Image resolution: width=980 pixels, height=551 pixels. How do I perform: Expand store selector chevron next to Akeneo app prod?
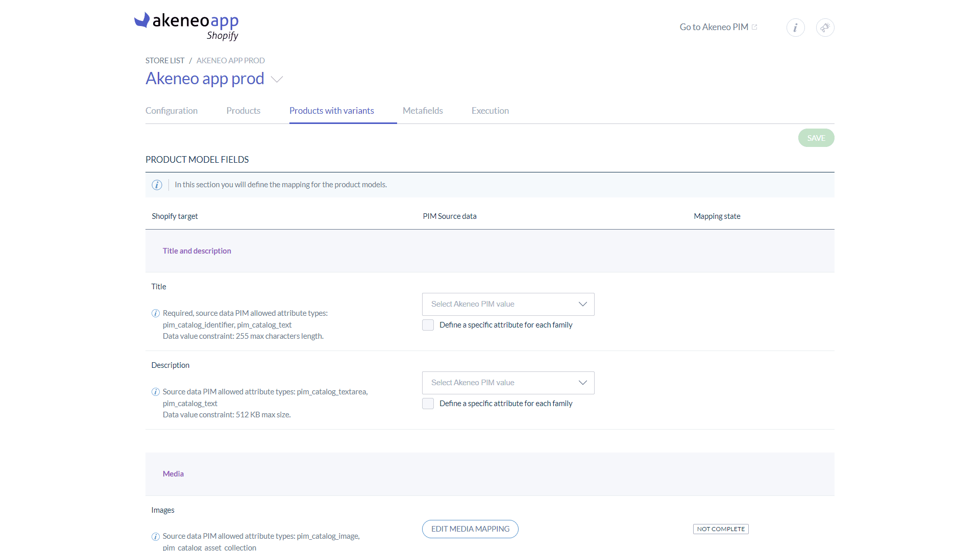pos(277,80)
